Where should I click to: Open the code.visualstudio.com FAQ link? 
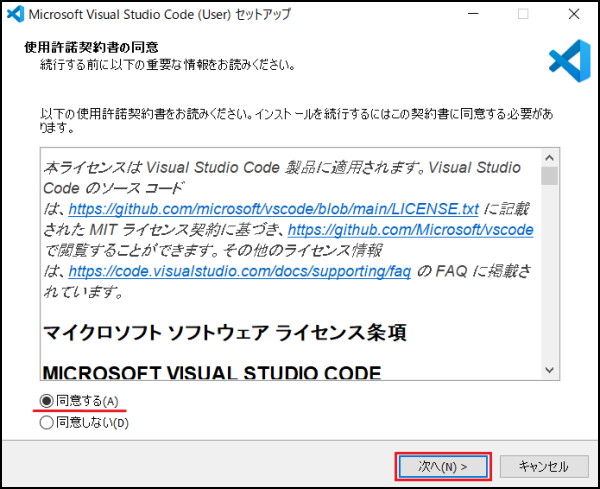pos(240,271)
